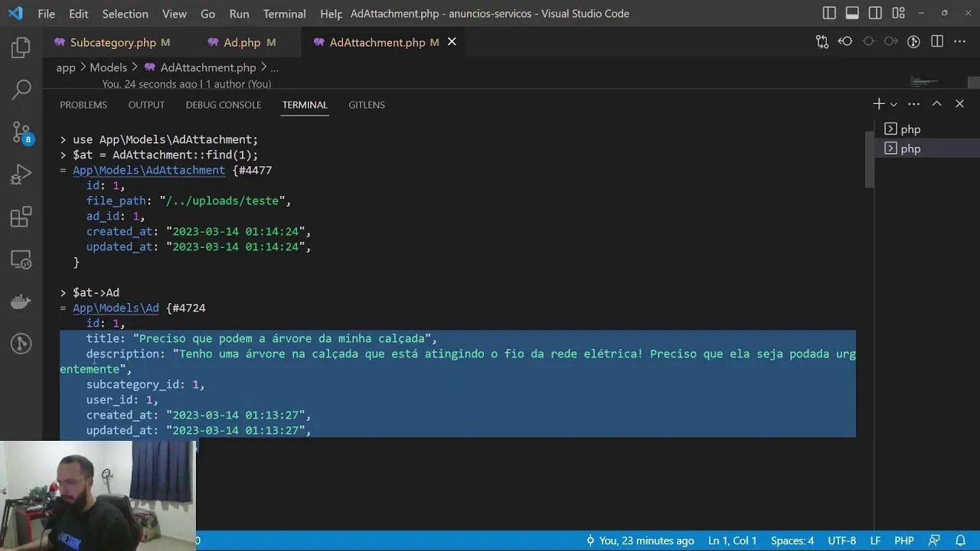Screen dimensions: 980x551
Task: Switch to the Ad.php editor tab
Action: [242, 42]
